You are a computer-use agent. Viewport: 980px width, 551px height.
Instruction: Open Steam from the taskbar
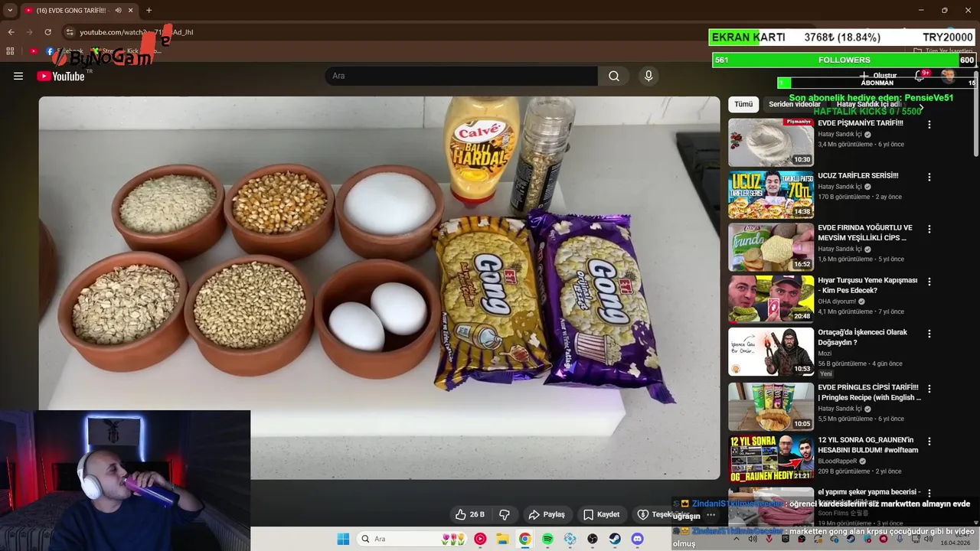pos(615,539)
